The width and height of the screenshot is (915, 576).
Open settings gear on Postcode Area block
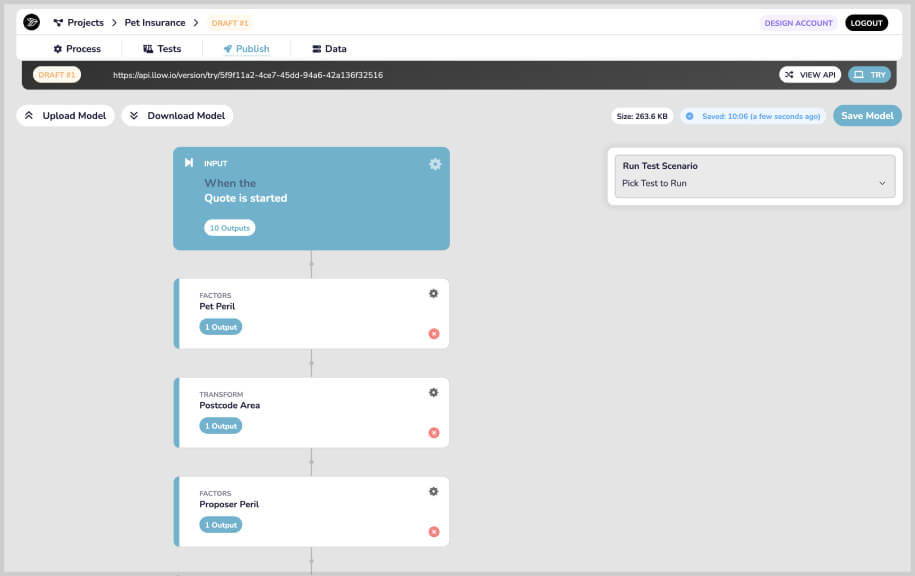434,393
